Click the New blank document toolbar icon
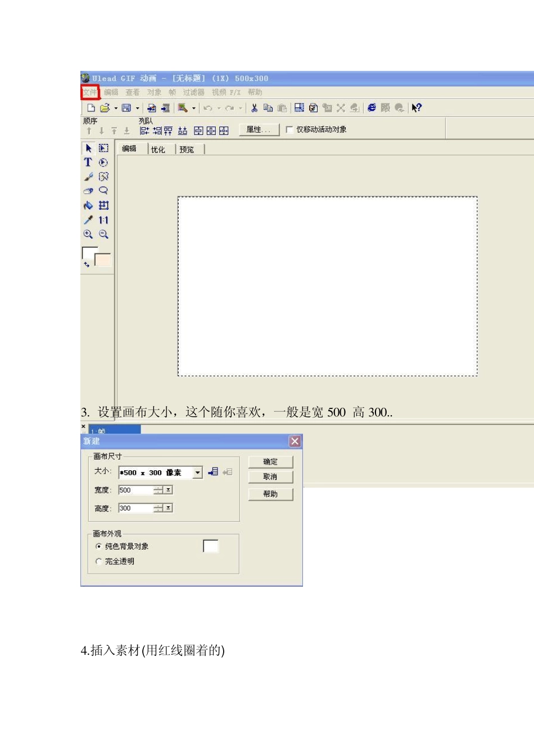Viewport: 534px width, 756px height. click(x=90, y=107)
